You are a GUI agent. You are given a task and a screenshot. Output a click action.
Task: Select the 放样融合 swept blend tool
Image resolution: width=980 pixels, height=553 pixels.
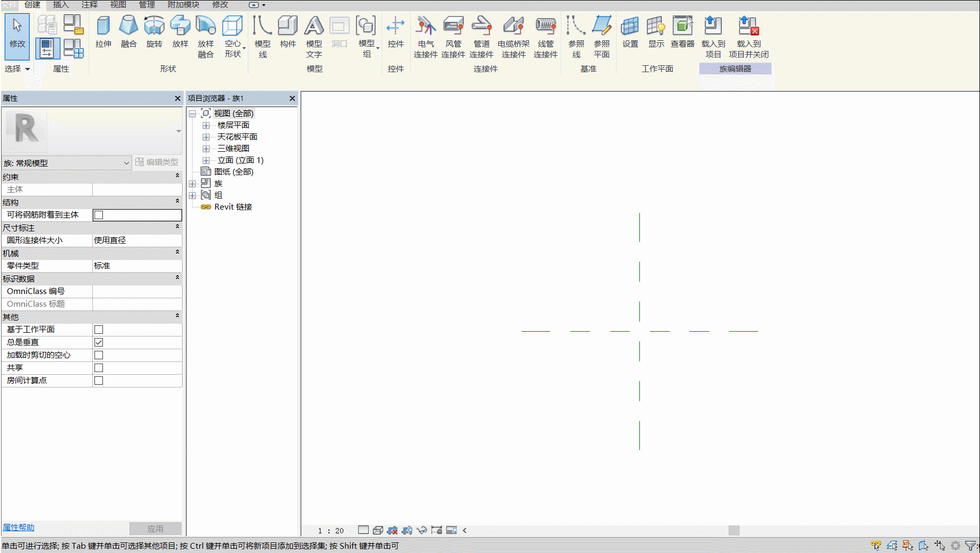[206, 36]
